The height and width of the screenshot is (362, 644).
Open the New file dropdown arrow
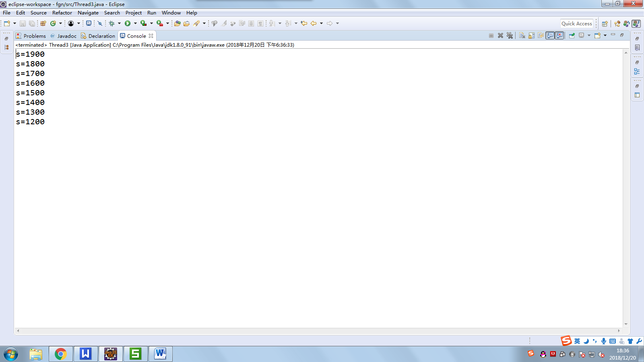(x=14, y=23)
